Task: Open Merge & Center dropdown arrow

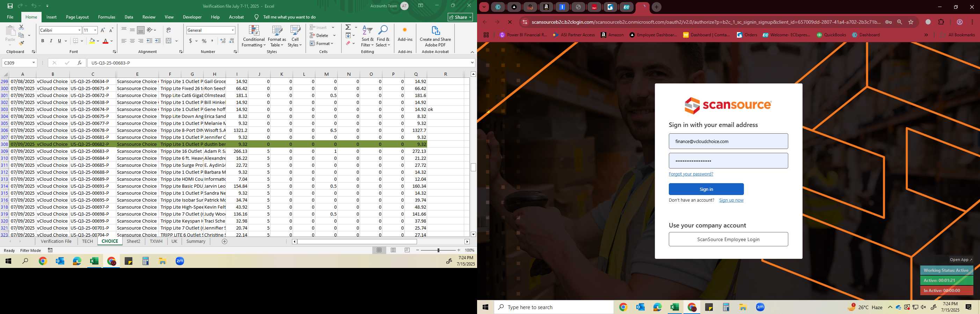Action: [176, 41]
